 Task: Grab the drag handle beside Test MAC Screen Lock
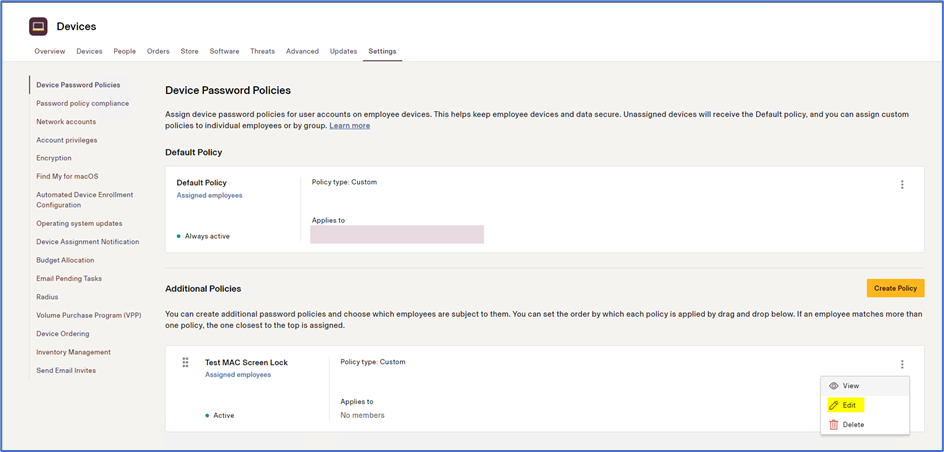click(x=185, y=362)
